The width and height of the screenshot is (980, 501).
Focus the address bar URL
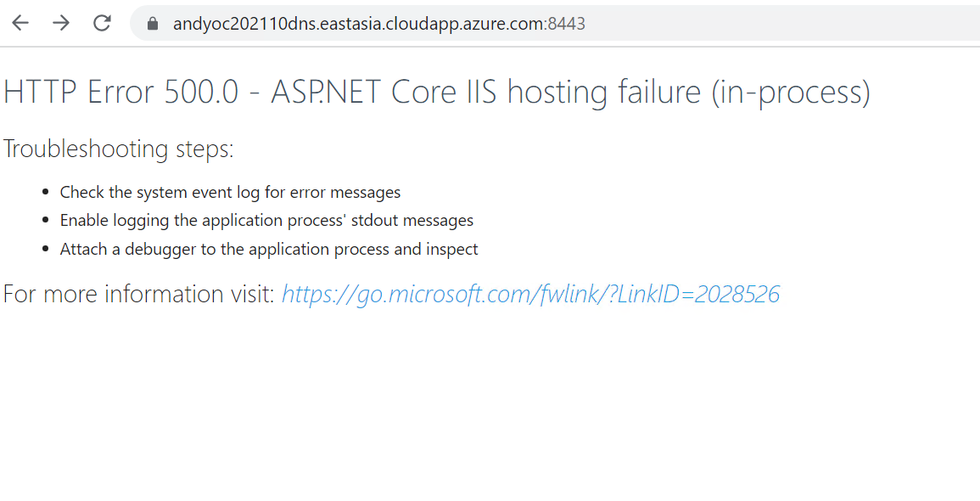(x=356, y=24)
